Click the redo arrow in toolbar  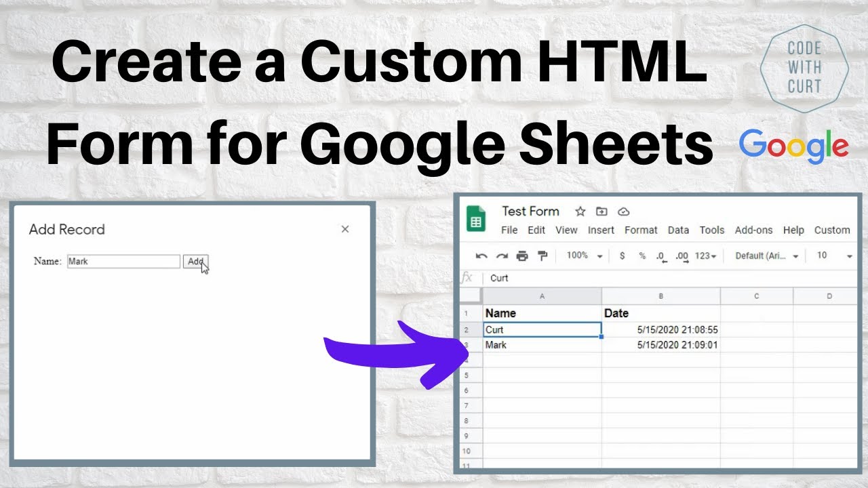502,256
